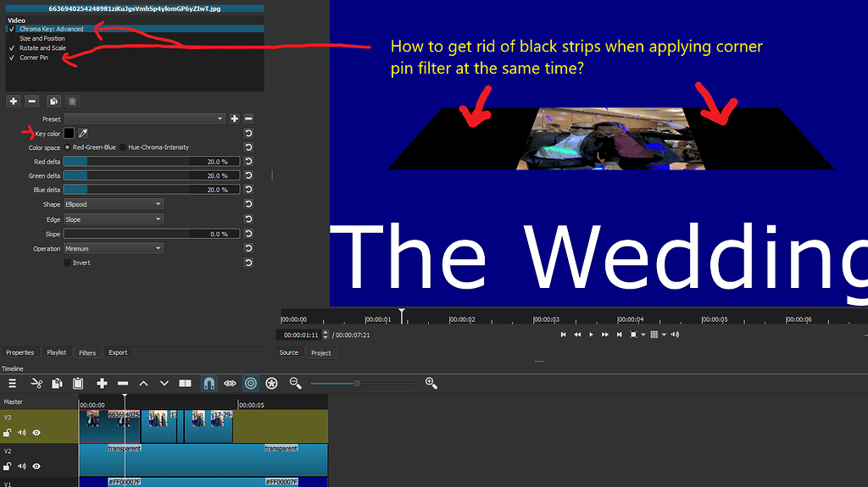Skip to the start of playback
Screen dimensions: 868x487
(x=564, y=335)
